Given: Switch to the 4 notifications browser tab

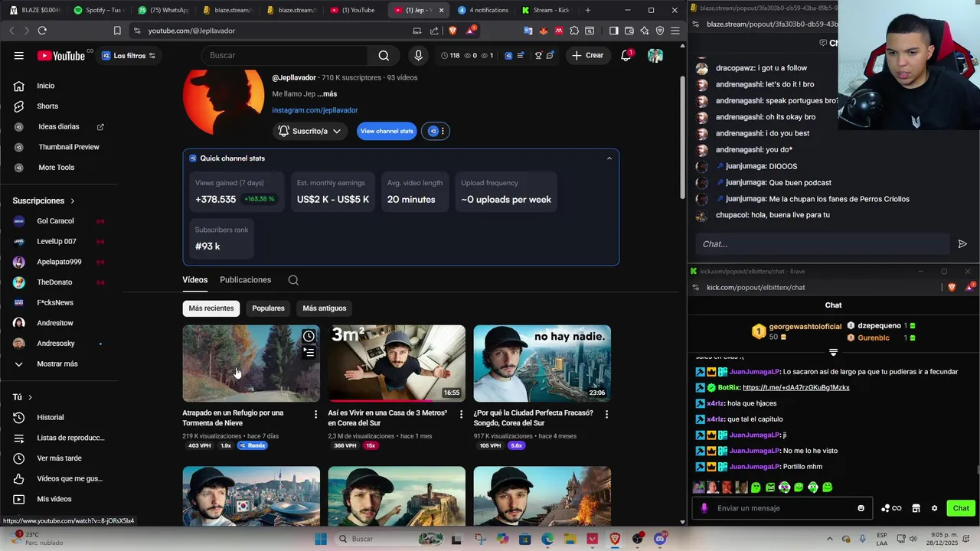Looking at the screenshot, I should point(483,10).
